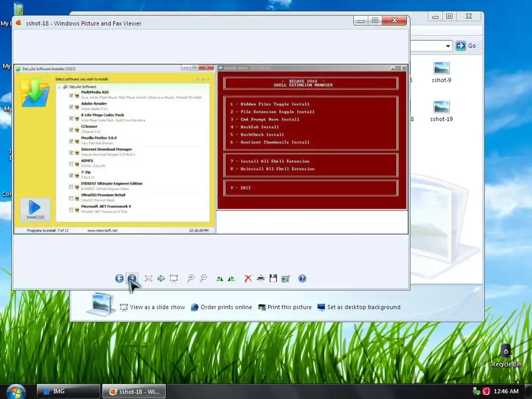Viewport: 532px width, 399px height.
Task: Maximize the IMG folder window behind the viewer
Action: (449, 16)
